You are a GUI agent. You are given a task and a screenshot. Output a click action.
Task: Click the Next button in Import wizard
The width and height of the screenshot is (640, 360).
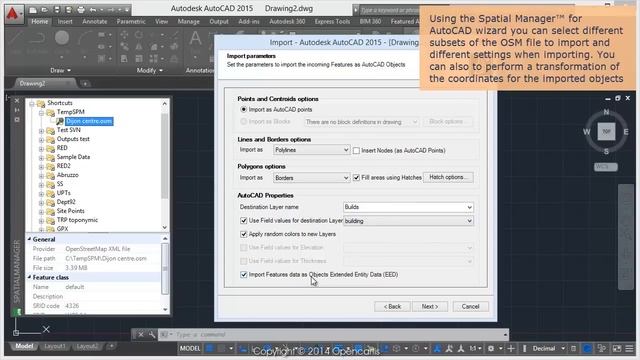click(430, 306)
